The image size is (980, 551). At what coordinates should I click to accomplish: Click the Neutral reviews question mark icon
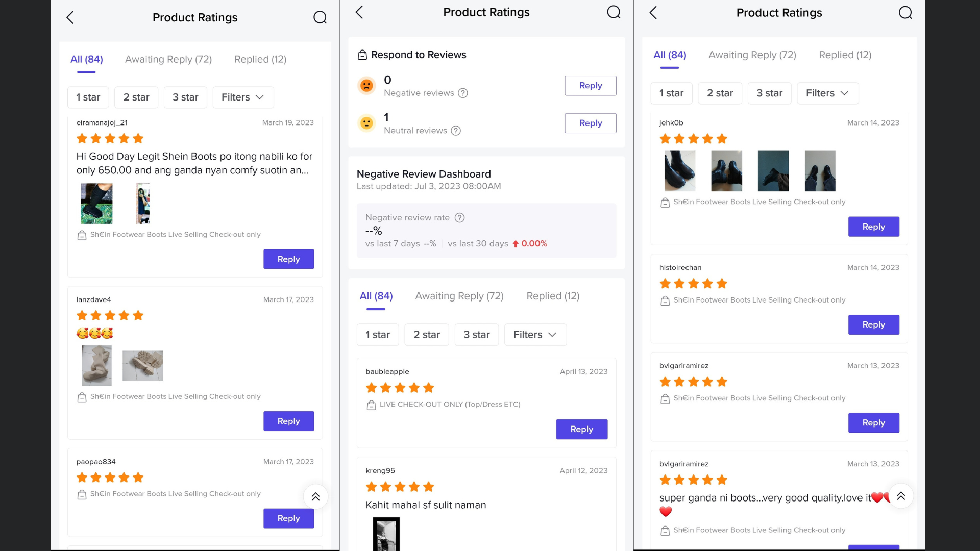point(456,131)
